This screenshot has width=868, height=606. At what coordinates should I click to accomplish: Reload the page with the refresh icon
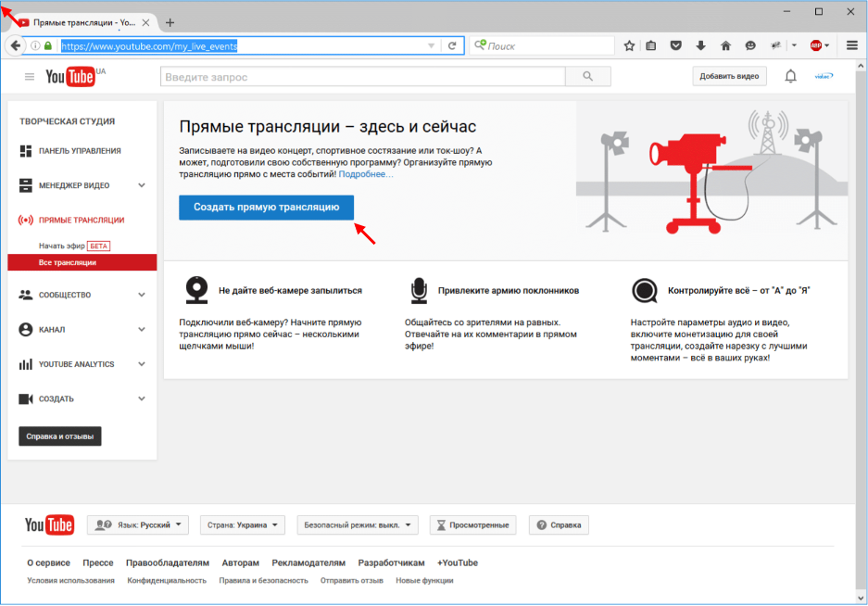coord(452,46)
